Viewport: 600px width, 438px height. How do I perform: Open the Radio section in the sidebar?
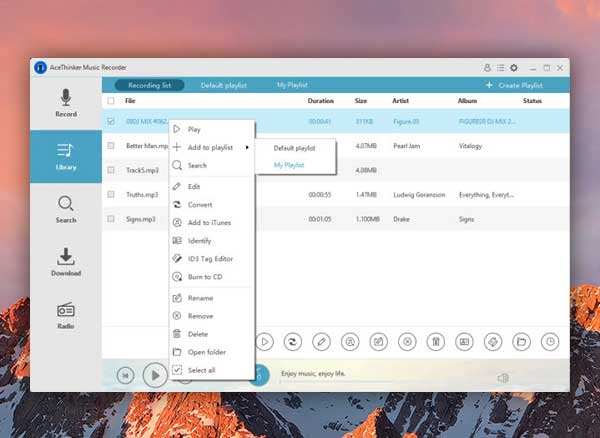coord(66,315)
